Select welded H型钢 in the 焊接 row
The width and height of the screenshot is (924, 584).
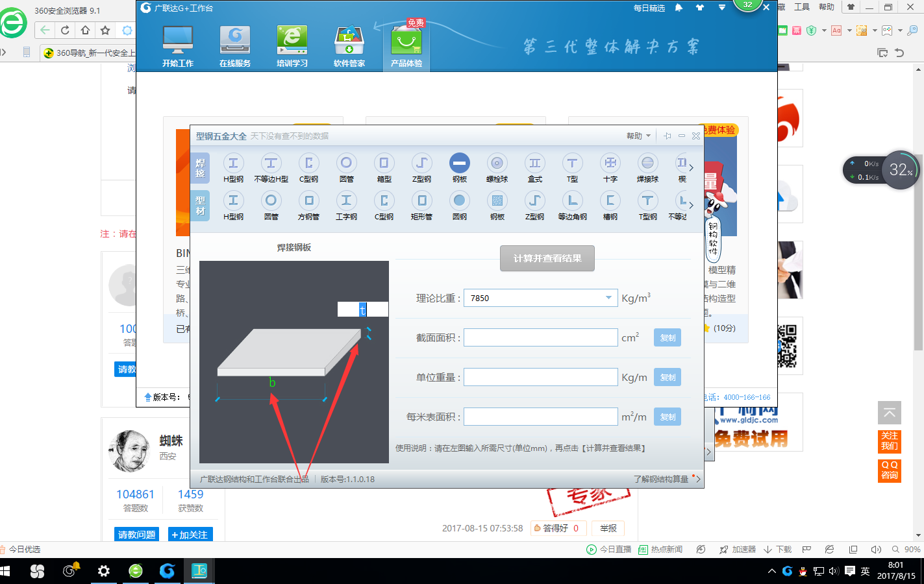click(233, 168)
